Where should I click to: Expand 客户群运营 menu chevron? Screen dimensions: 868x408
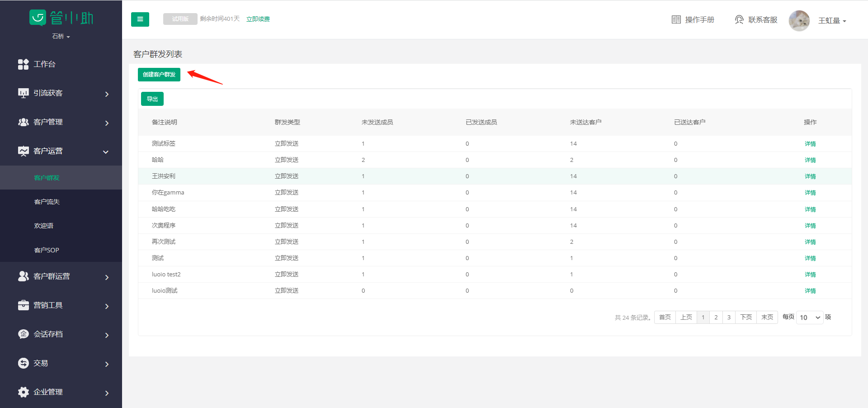click(x=107, y=277)
